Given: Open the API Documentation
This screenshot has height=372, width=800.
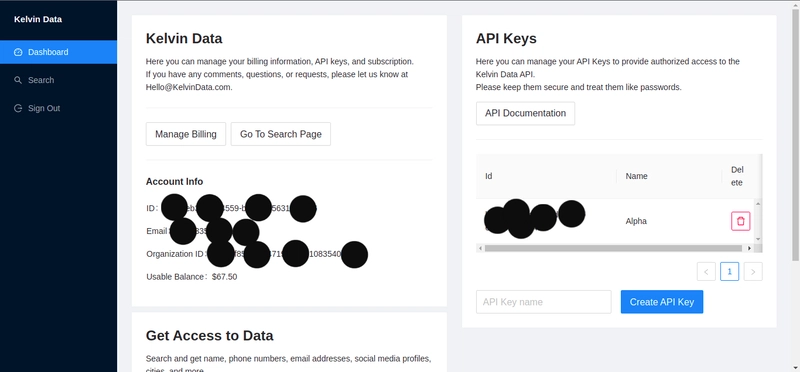Looking at the screenshot, I should pyautogui.click(x=526, y=113).
